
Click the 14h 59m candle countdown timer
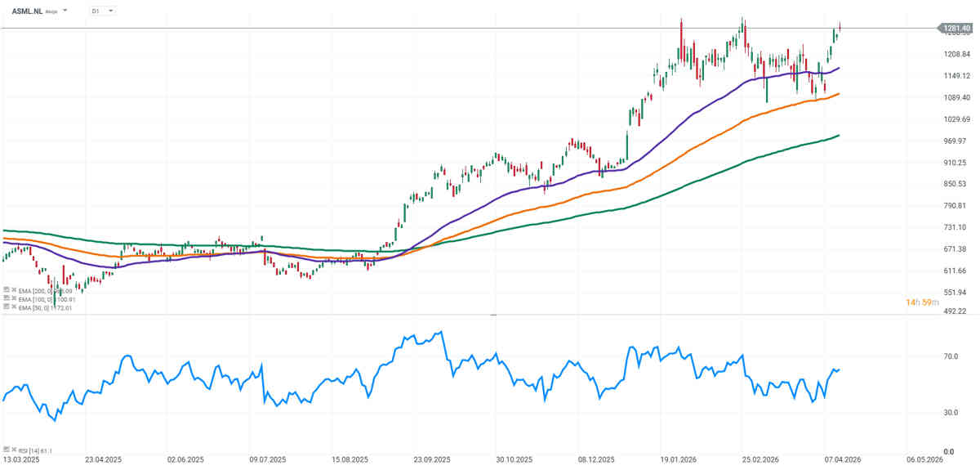[x=920, y=302]
